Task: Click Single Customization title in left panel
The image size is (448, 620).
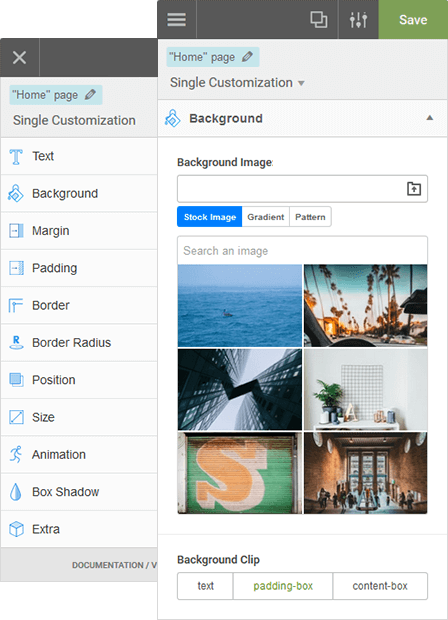Action: [x=74, y=120]
